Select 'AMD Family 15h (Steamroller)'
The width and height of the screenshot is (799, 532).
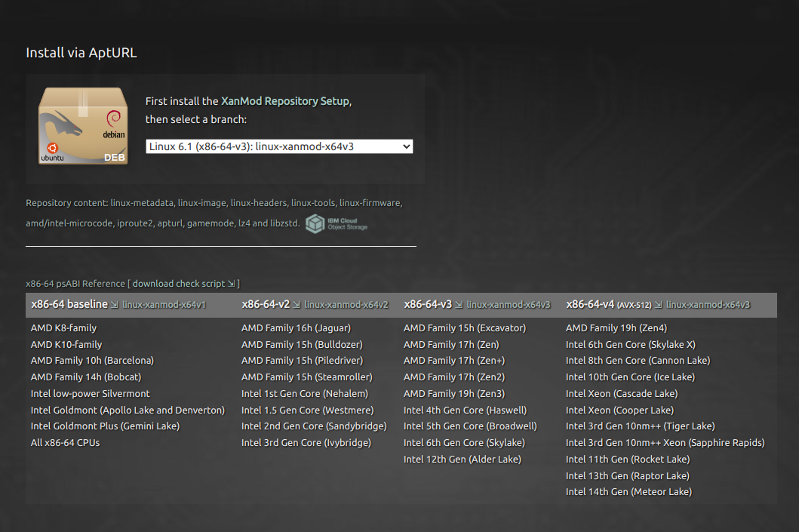point(307,377)
